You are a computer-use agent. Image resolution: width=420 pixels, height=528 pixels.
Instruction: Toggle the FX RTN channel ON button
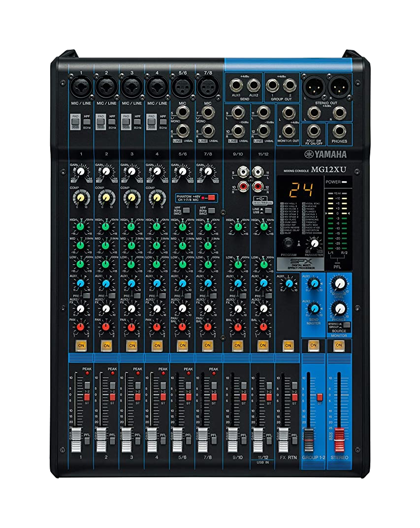click(288, 345)
